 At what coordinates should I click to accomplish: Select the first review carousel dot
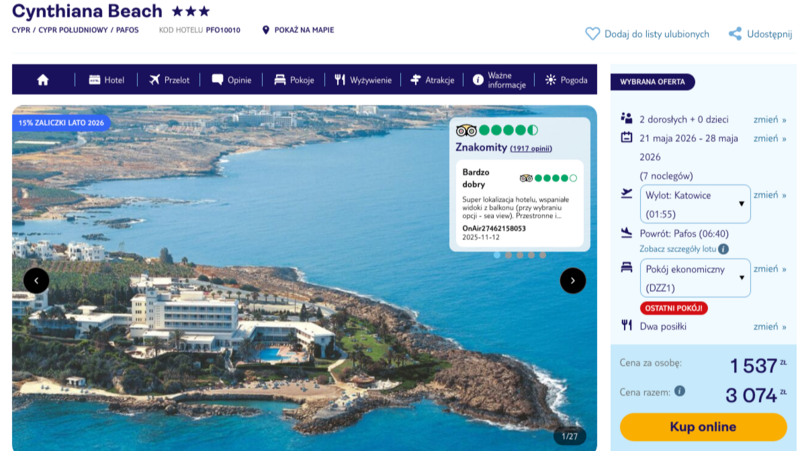click(x=497, y=255)
